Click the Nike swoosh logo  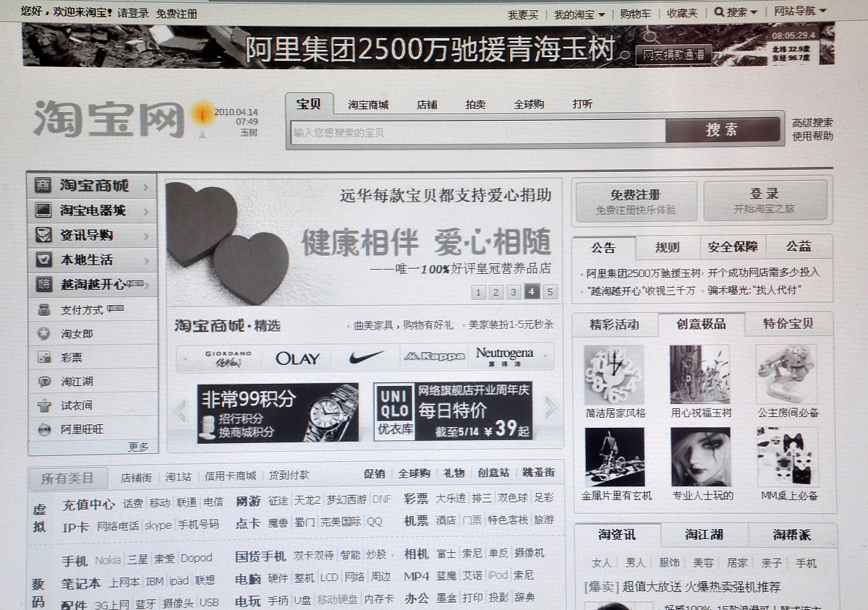[x=367, y=357]
